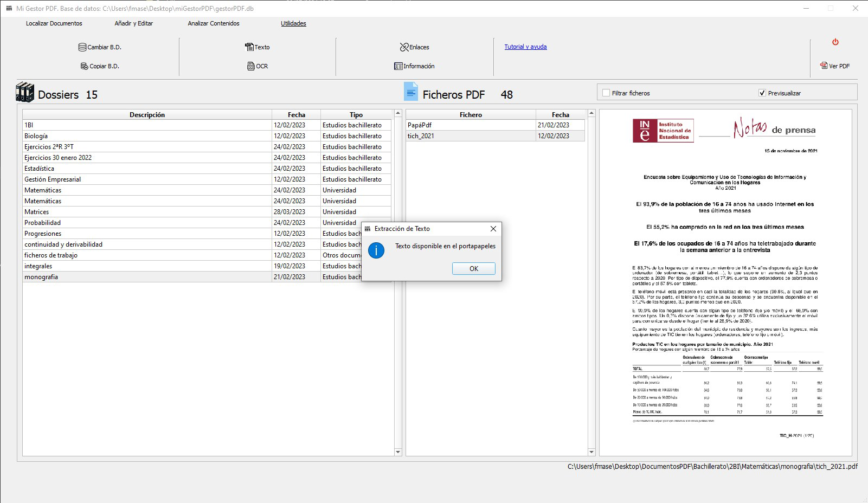Select the PapáPdf file row
Viewport: 868px width, 503px height.
click(x=496, y=125)
